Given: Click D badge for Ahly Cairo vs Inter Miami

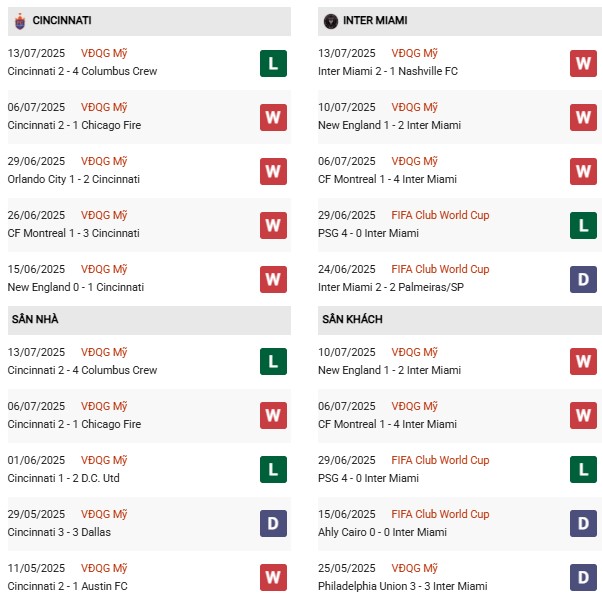Looking at the screenshot, I should pos(583,524).
